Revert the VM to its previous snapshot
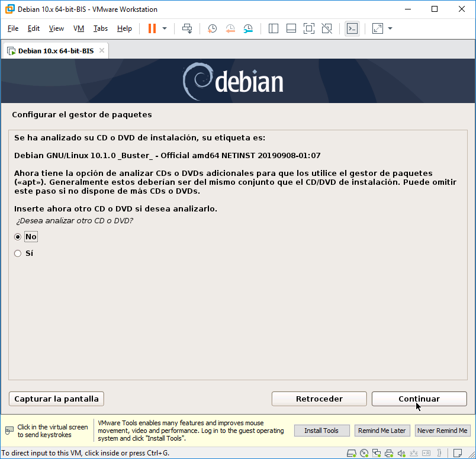This screenshot has width=476, height=459. pyautogui.click(x=230, y=28)
